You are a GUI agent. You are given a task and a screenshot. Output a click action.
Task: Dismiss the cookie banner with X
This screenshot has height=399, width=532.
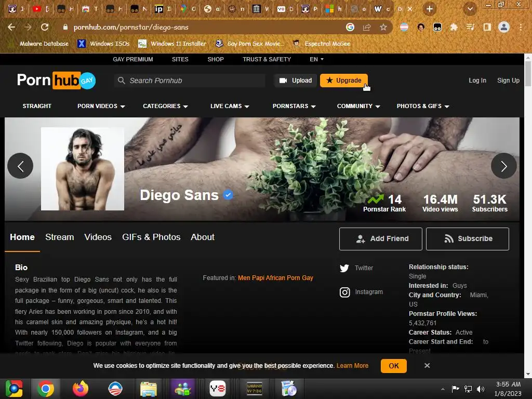[x=427, y=365]
